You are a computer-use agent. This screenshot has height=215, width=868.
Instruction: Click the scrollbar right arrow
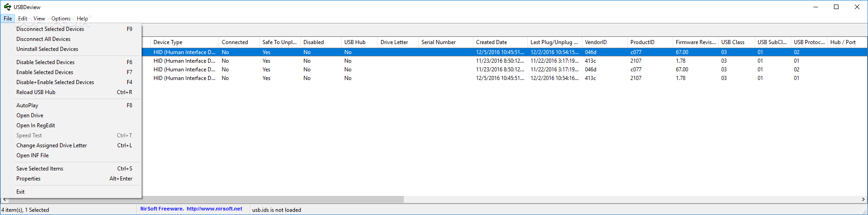(x=863, y=200)
